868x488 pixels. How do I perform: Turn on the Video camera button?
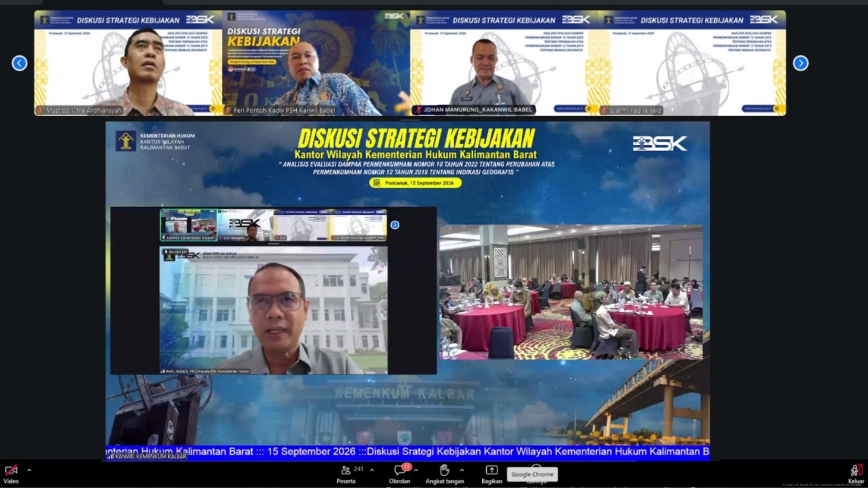pos(11,473)
